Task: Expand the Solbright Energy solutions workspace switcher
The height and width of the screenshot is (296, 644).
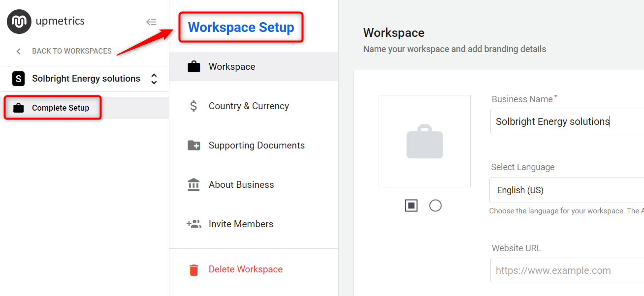Action: tap(154, 79)
